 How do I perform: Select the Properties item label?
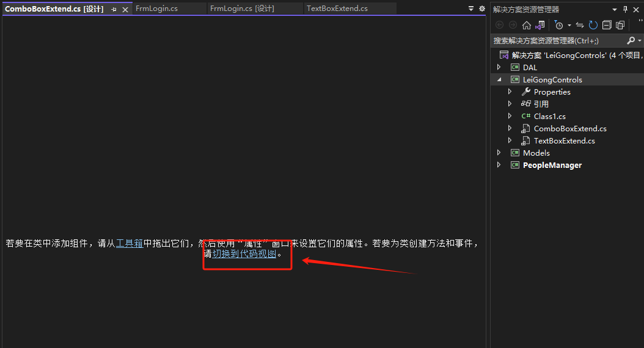(552, 92)
